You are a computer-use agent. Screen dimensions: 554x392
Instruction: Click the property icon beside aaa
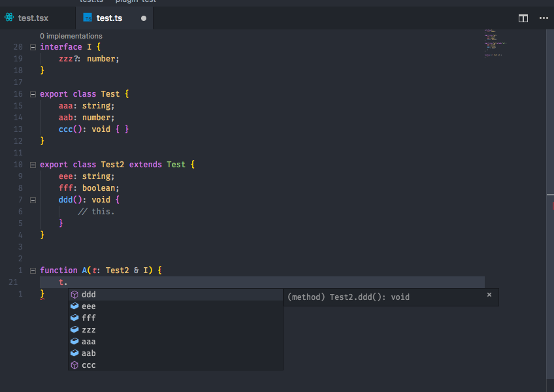(74, 342)
